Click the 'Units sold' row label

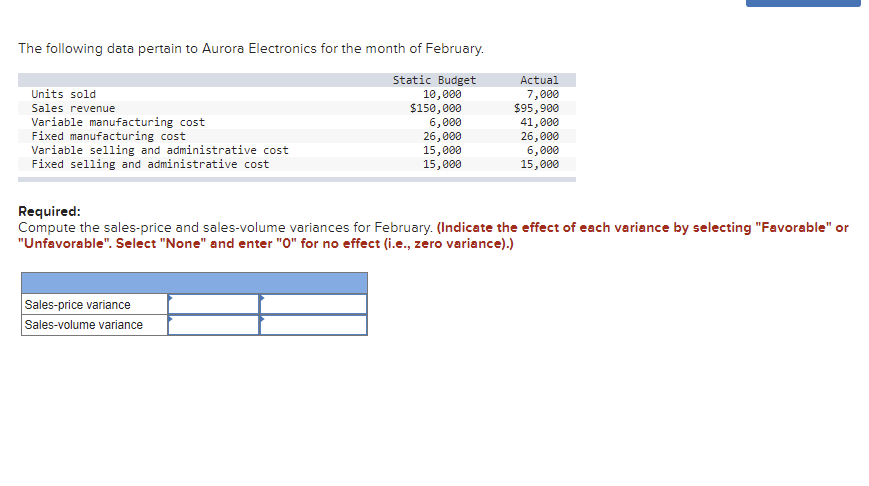[63, 94]
